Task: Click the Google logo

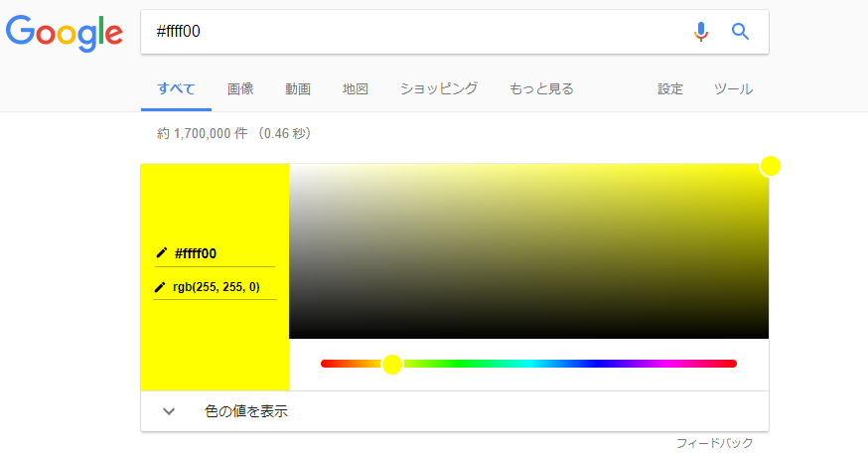Action: pos(65,33)
